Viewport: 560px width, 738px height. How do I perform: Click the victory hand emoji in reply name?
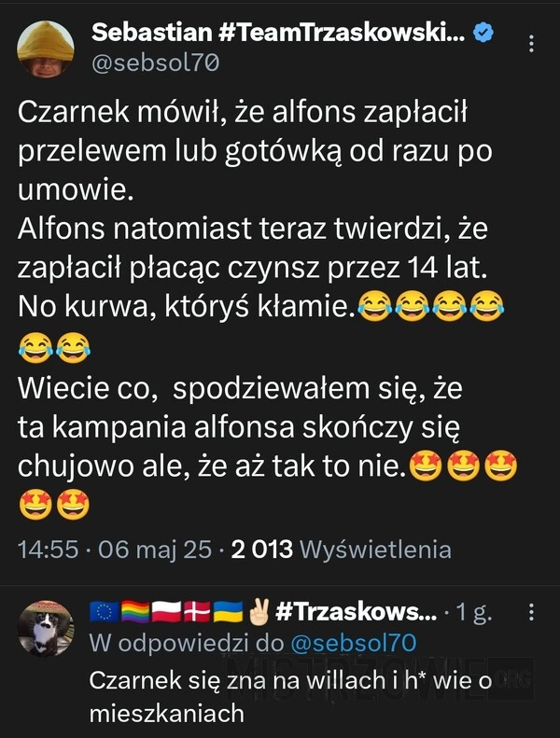(x=259, y=612)
